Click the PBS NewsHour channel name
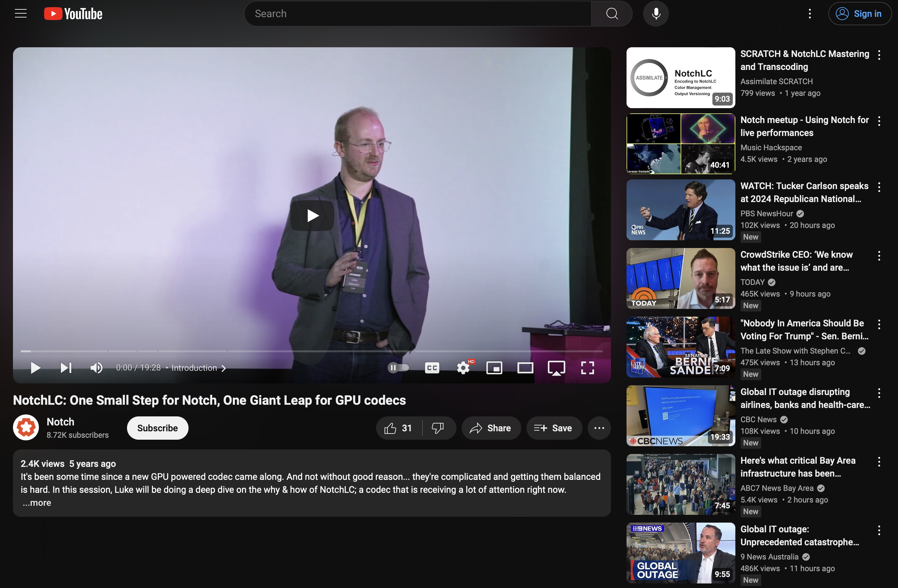The height and width of the screenshot is (588, 898). coord(766,213)
